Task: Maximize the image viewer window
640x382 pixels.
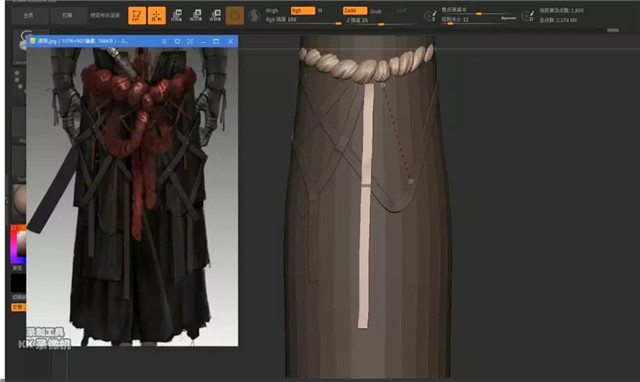Action: coord(216,41)
